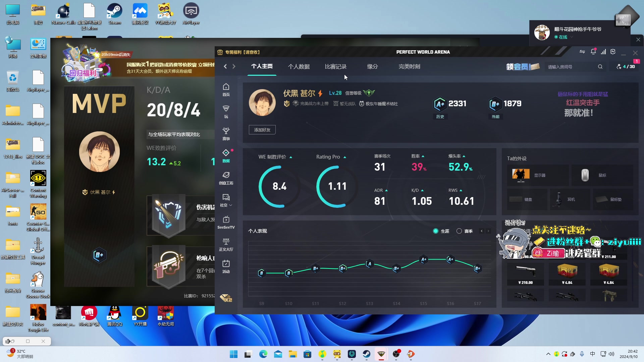
Task: Open Steam from the taskbar
Action: (x=366, y=354)
